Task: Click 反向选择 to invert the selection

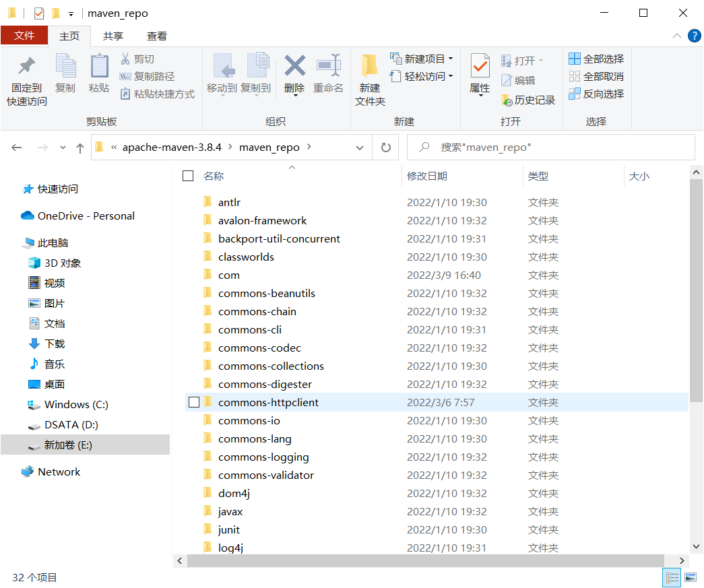Action: 598,94
